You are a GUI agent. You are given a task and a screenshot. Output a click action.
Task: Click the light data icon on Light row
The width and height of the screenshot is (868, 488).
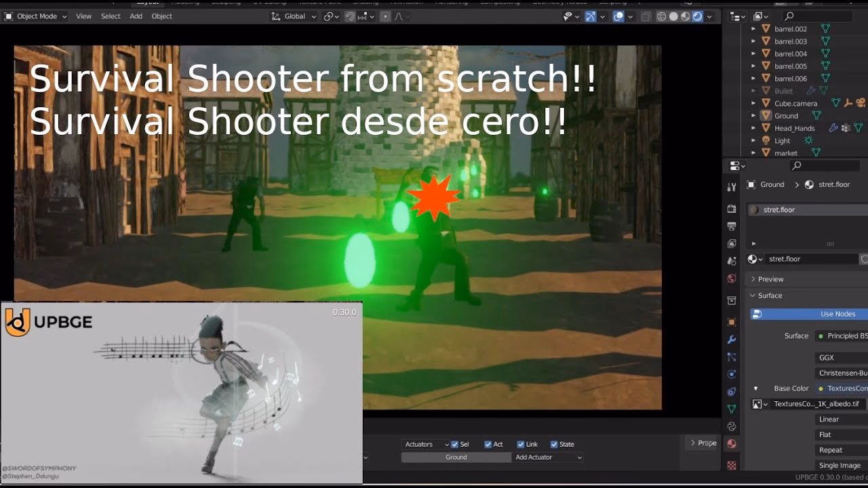click(808, 140)
